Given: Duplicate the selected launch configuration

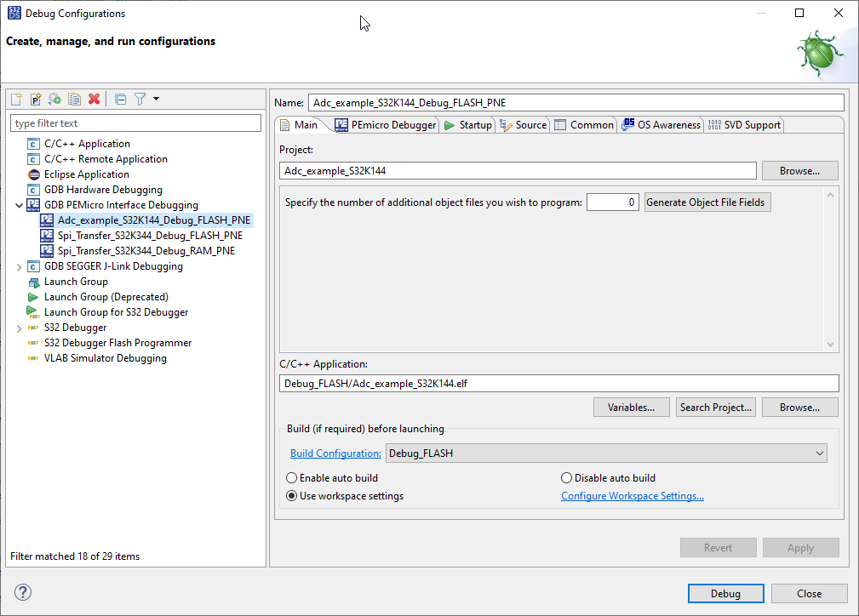Looking at the screenshot, I should point(75,100).
